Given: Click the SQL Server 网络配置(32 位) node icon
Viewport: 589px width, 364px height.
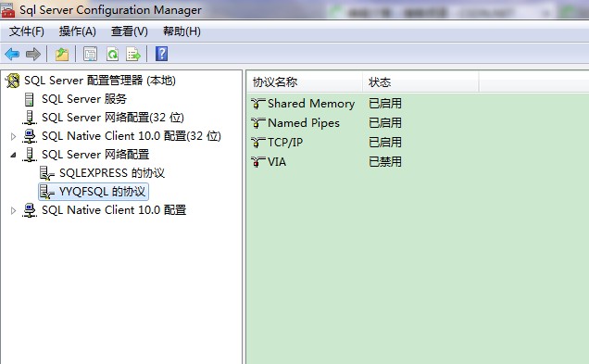Looking at the screenshot, I should click(30, 118).
